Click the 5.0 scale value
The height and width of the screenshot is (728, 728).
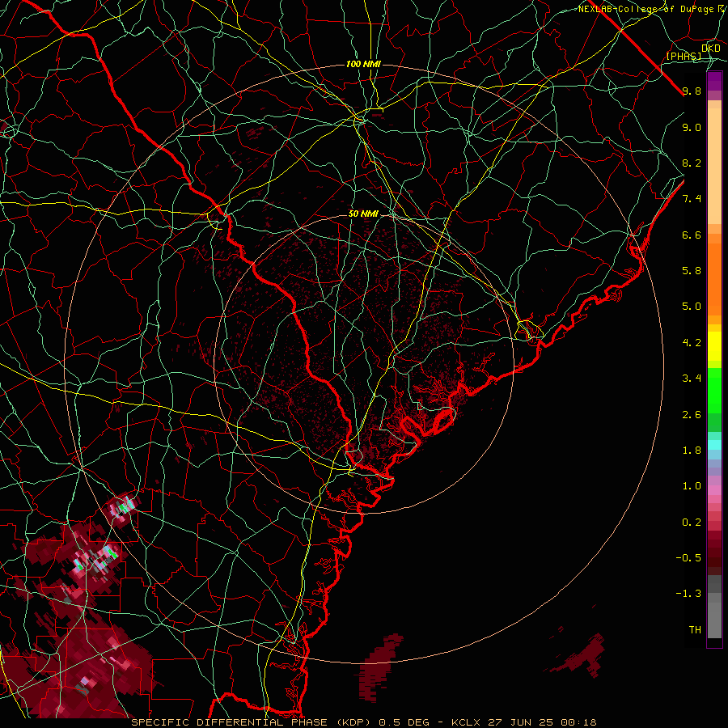click(692, 307)
